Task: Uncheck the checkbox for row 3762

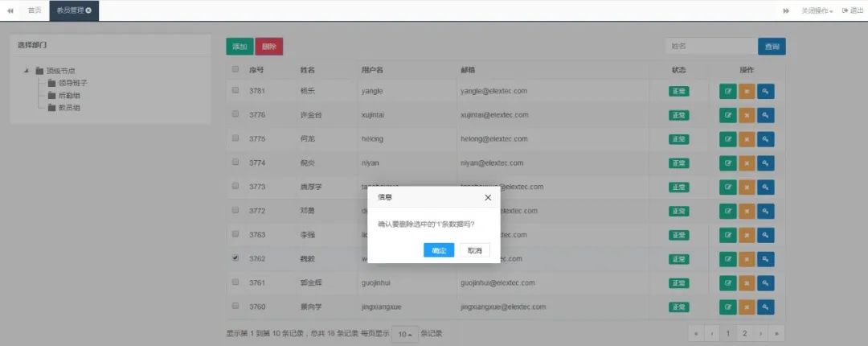Action: point(235,258)
